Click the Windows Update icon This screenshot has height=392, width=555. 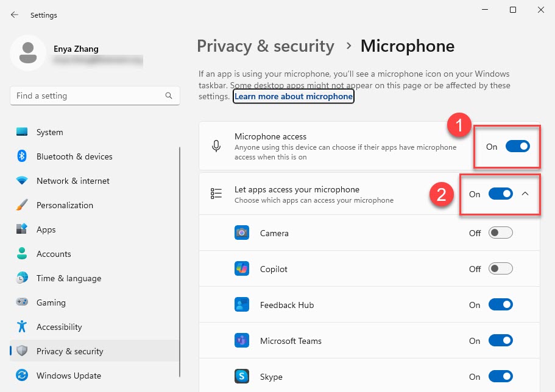[23, 376]
